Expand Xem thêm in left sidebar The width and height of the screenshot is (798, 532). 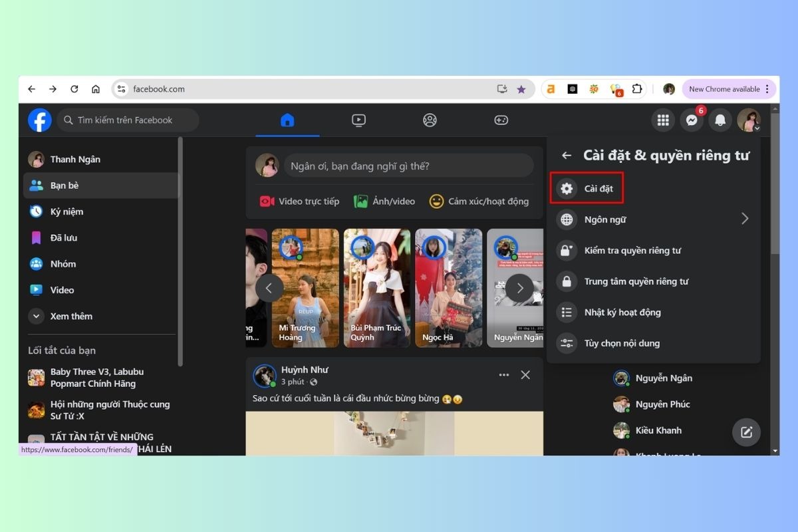point(101,317)
